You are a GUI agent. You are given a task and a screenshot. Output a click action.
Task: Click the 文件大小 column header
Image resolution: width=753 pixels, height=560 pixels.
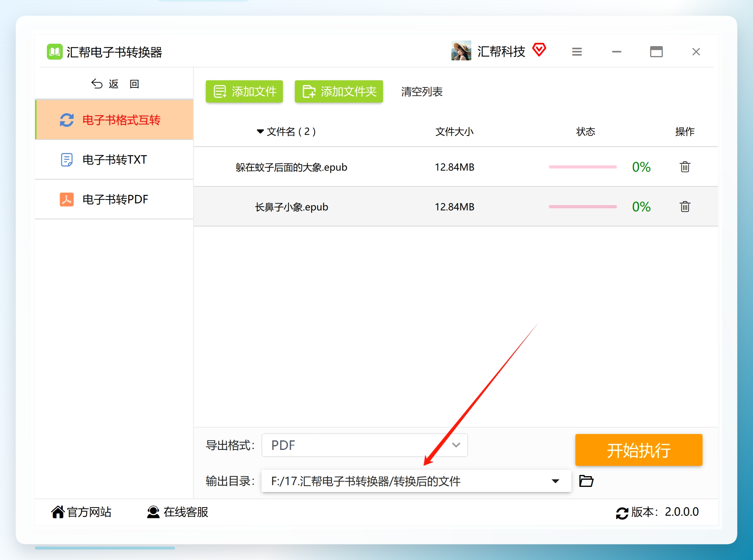tap(455, 132)
